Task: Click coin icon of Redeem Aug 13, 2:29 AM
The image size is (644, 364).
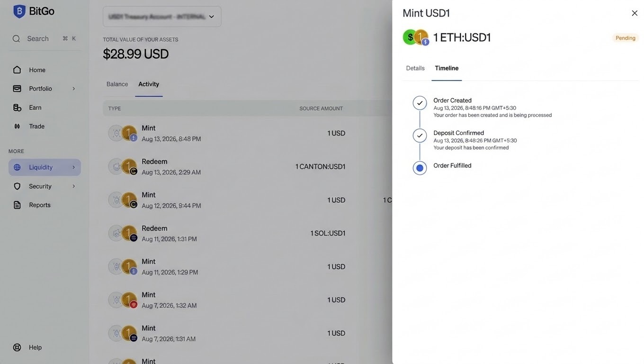Action: (123, 166)
